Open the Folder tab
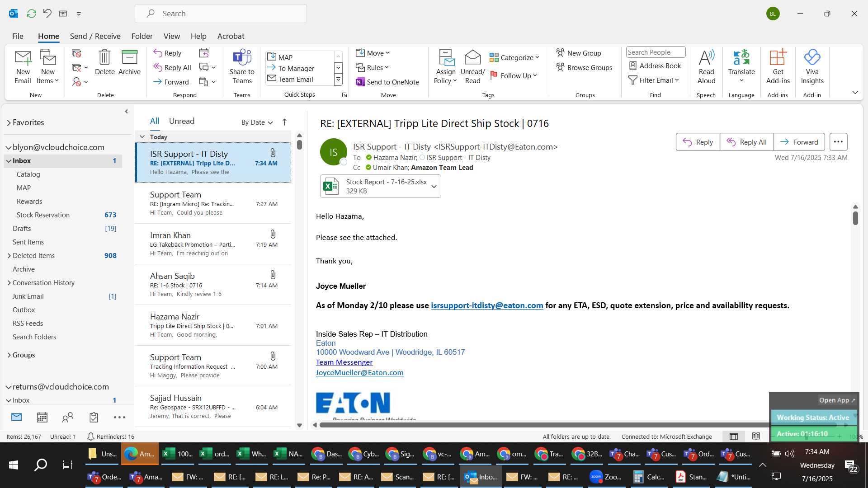This screenshot has height=488, width=868. point(142,36)
